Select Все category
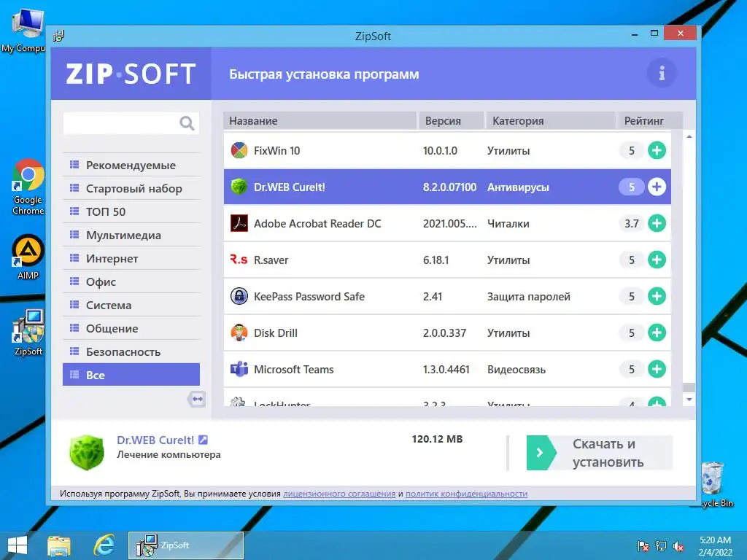Screen dimensions: 747x560 click(x=131, y=375)
